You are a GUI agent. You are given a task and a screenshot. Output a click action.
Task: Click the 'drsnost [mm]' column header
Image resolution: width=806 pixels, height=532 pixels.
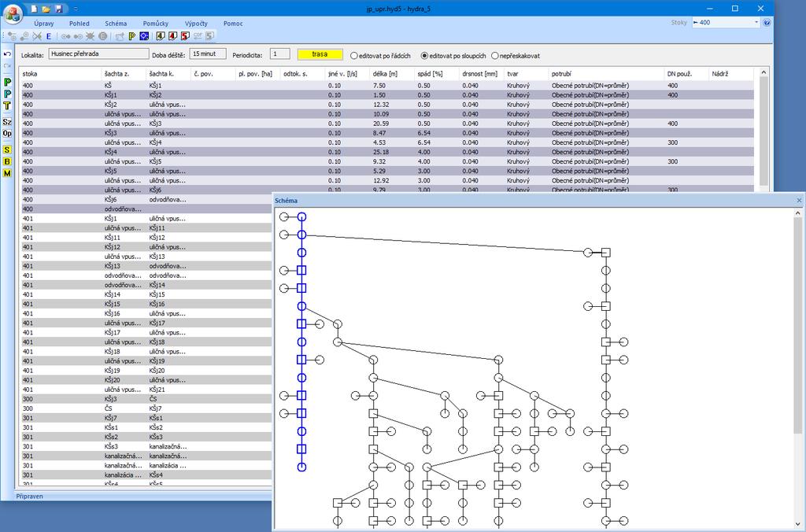pyautogui.click(x=482, y=74)
